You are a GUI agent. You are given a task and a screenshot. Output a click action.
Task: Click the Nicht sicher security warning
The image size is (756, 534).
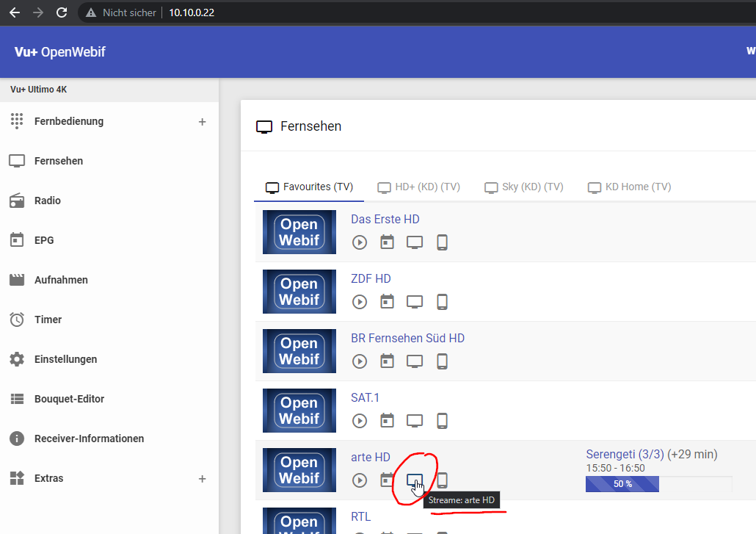121,12
